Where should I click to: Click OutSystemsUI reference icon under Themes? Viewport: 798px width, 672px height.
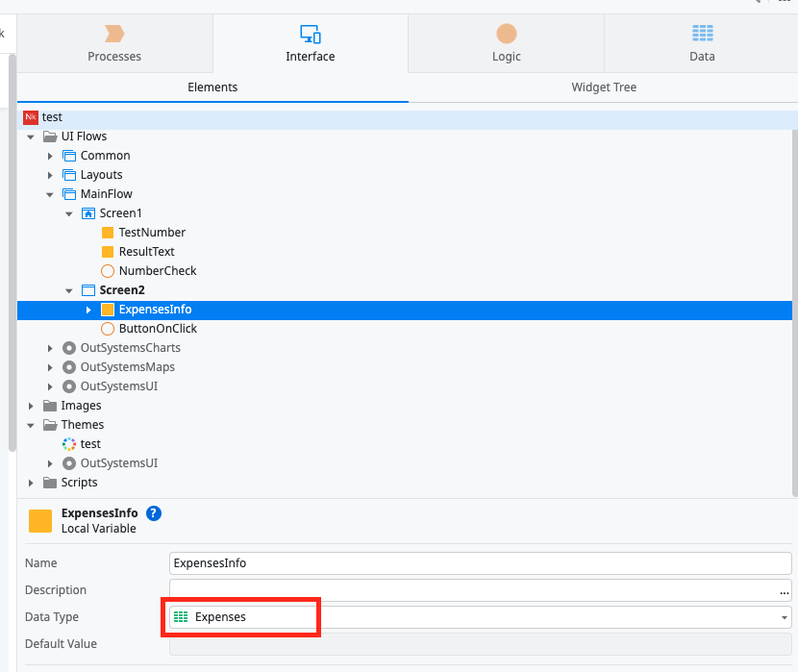[69, 463]
